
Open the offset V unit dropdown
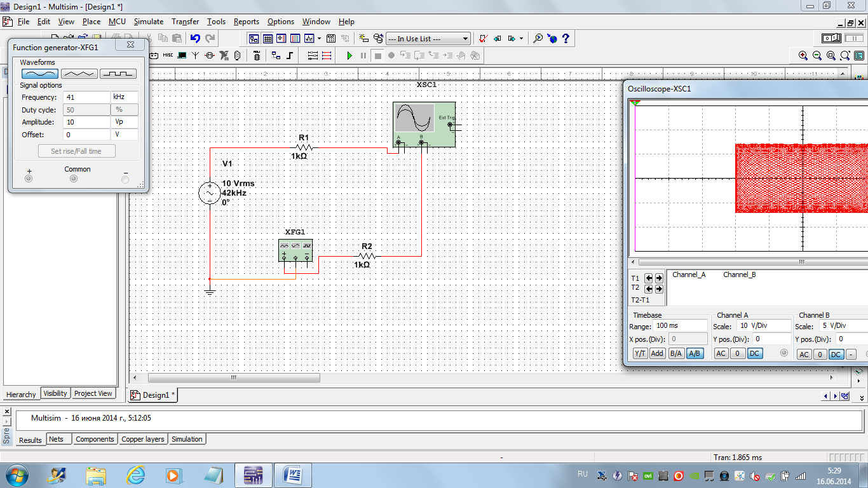coord(125,135)
